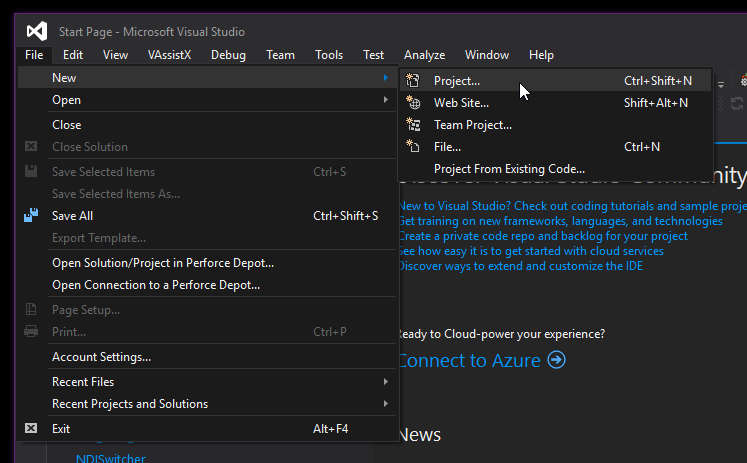Image resolution: width=747 pixels, height=463 pixels.
Task: Click the Connect to Azure arrow icon
Action: [x=557, y=360]
